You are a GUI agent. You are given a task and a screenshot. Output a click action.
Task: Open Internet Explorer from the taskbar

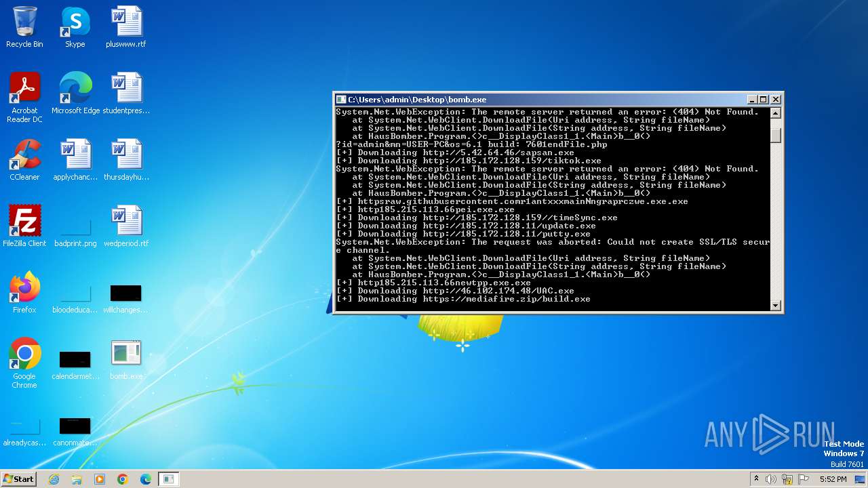pyautogui.click(x=54, y=479)
